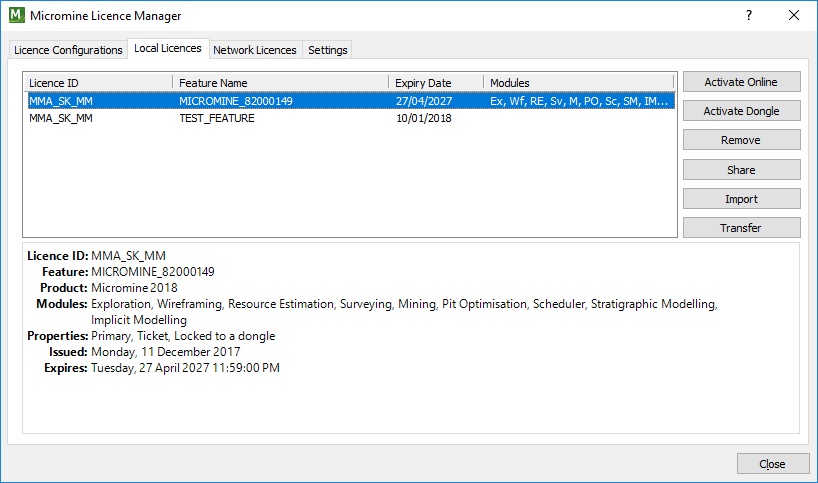Open the Network Licences tab
The height and width of the screenshot is (483, 818).
(x=255, y=50)
